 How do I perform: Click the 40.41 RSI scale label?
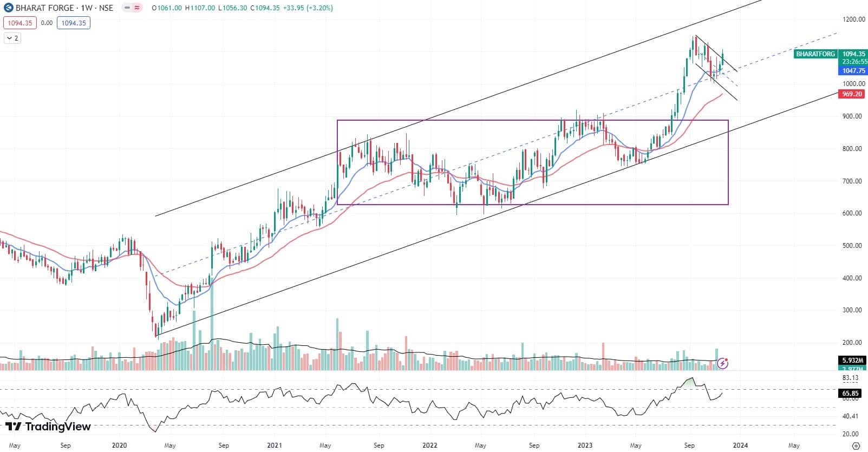(851, 416)
